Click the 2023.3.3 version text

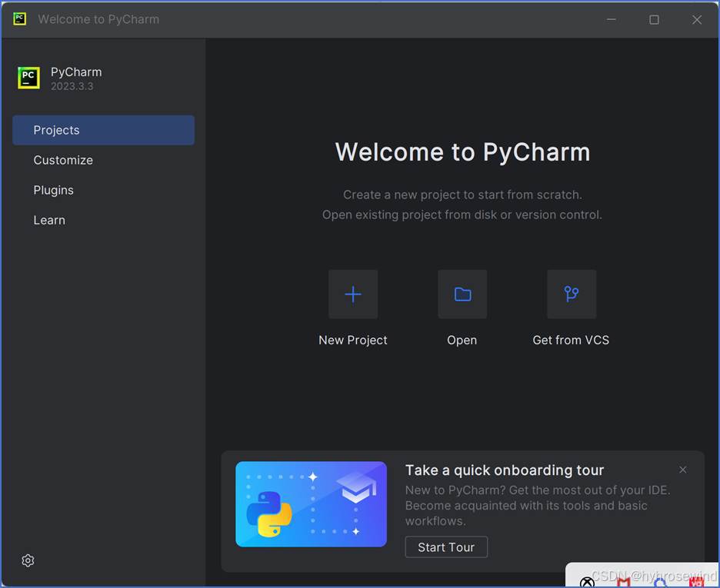pyautogui.click(x=72, y=86)
